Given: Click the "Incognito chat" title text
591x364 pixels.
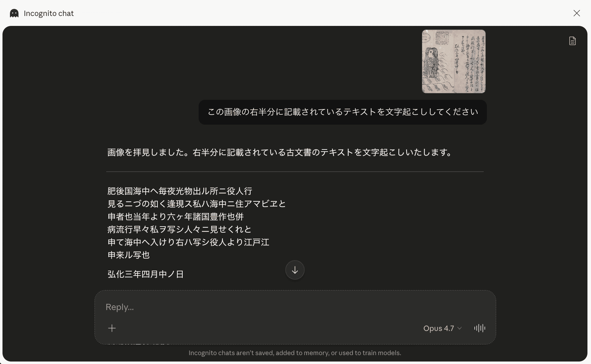Looking at the screenshot, I should (49, 13).
